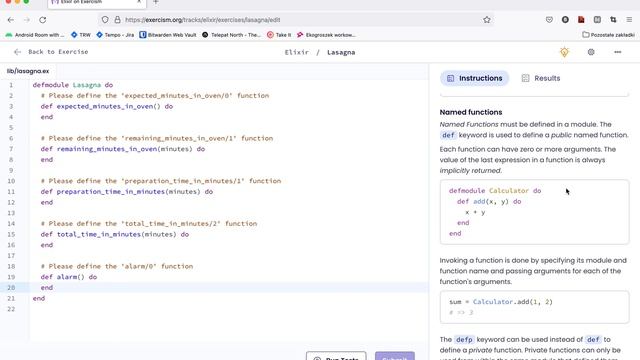640x360 pixels.
Task: Place cursor on line 3 expected_minutes_in_oven definition
Action: [x=107, y=106]
